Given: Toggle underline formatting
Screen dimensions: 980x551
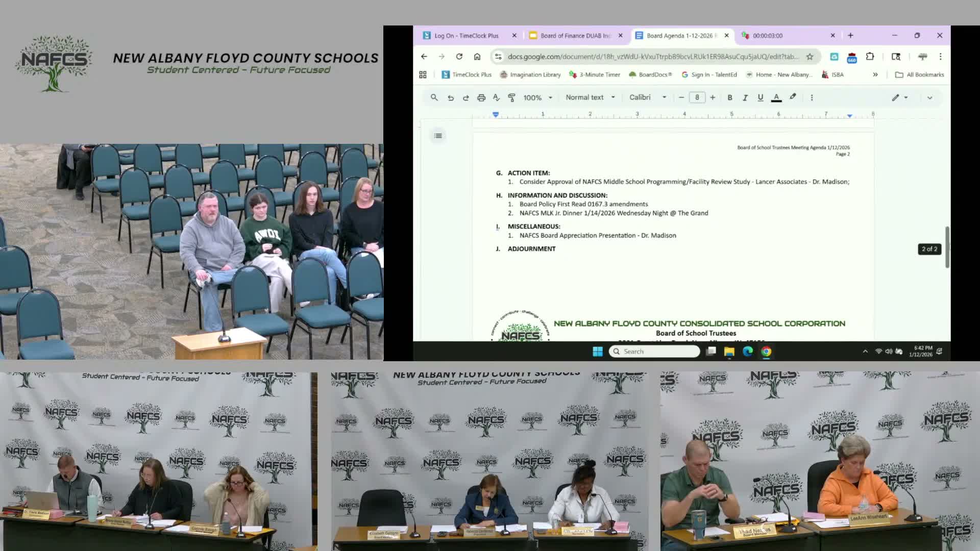Looking at the screenshot, I should coord(761,97).
